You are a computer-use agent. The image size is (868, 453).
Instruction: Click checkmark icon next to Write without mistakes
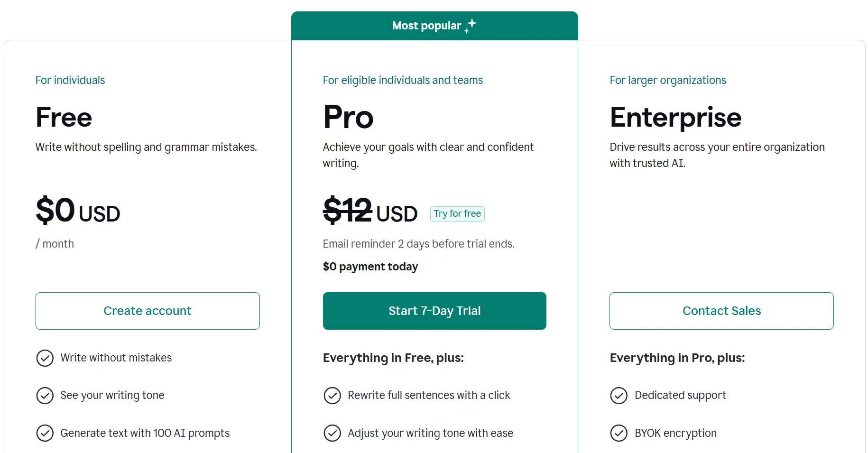pyautogui.click(x=45, y=358)
